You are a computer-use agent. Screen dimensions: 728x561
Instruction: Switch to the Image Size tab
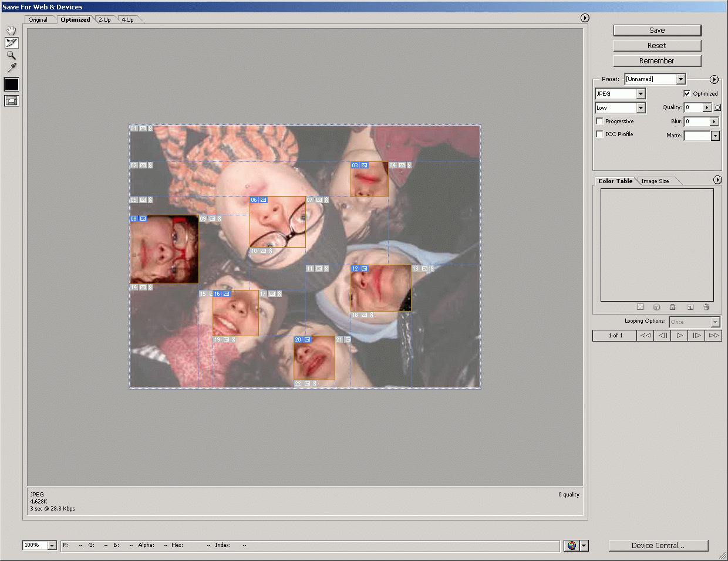[x=655, y=181]
